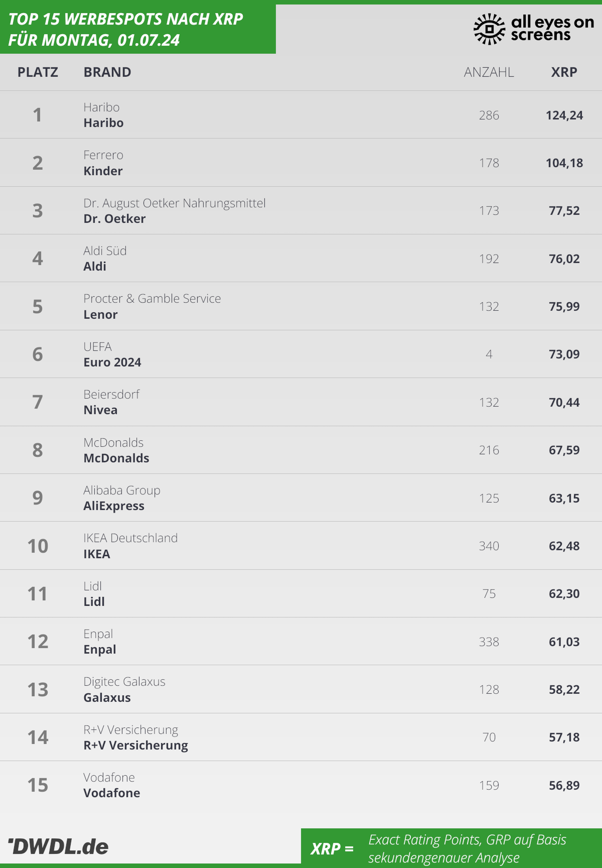The width and height of the screenshot is (602, 868).
Task: Click the PLATZ column header
Action: tap(38, 72)
